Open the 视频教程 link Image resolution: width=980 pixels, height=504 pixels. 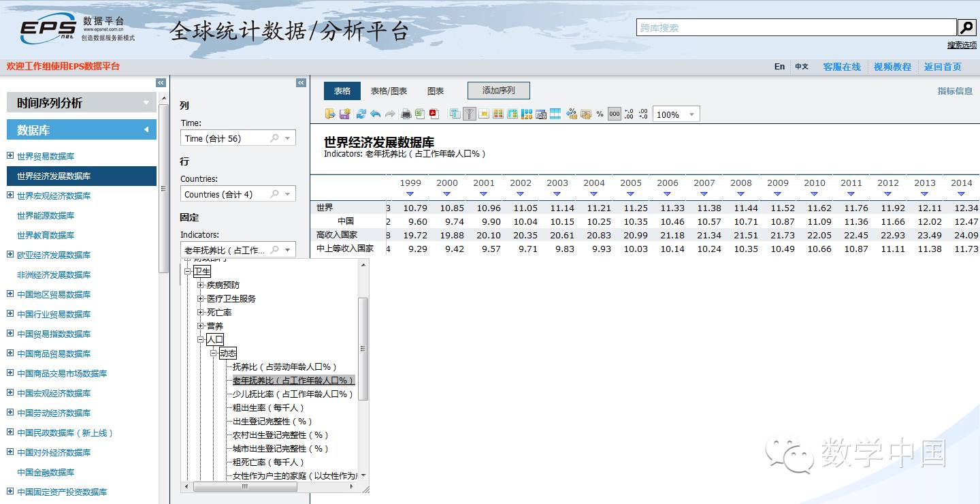tap(892, 67)
